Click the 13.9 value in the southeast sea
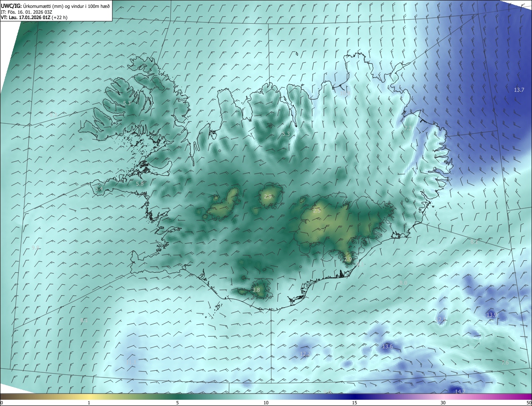This screenshot has height=406, width=532. tap(492, 315)
